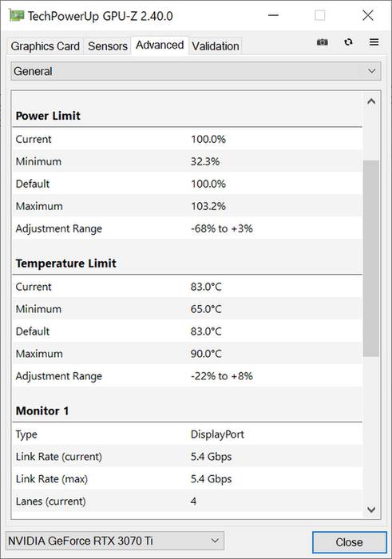Click the refresh icon in the toolbar
The image size is (392, 559).
pos(348,42)
